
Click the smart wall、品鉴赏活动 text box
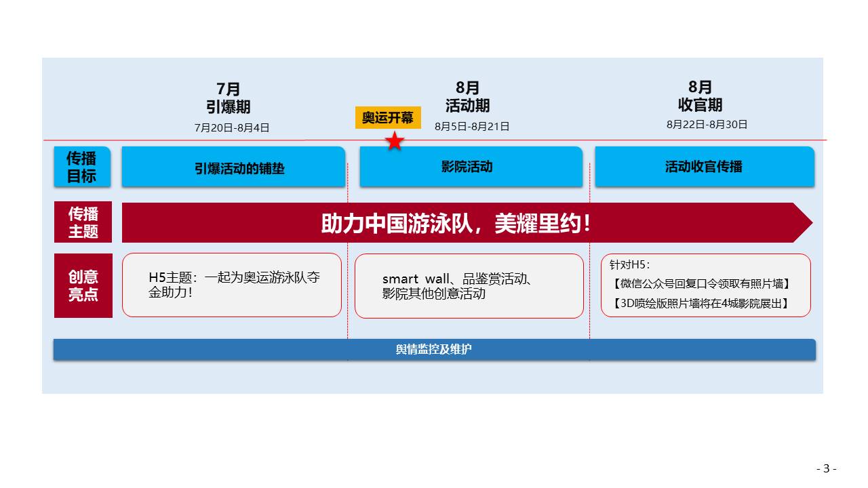pos(469,286)
